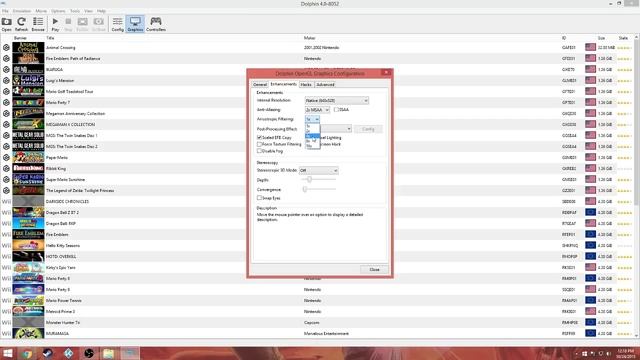640x360 pixels.
Task: Open the Config toolbar icon
Action: pyautogui.click(x=118, y=24)
